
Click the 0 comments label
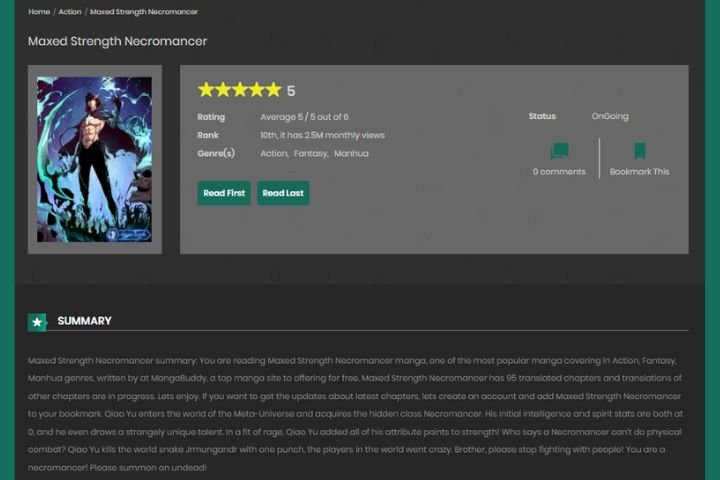click(x=559, y=171)
